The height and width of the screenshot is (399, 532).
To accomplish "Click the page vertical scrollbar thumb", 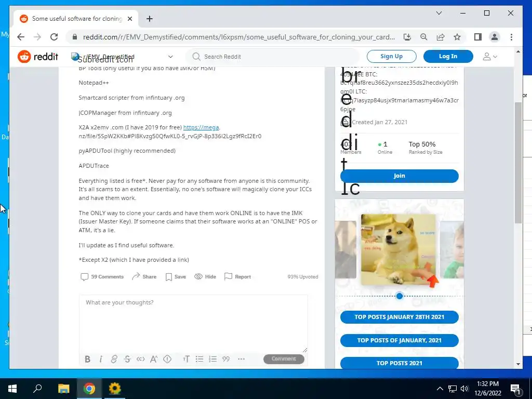I will (518, 162).
